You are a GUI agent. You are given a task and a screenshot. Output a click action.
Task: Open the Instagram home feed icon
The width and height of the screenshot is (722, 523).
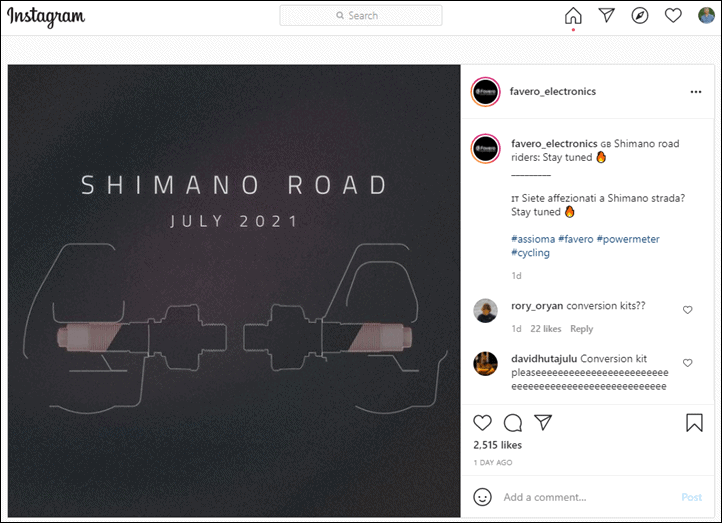click(x=573, y=16)
